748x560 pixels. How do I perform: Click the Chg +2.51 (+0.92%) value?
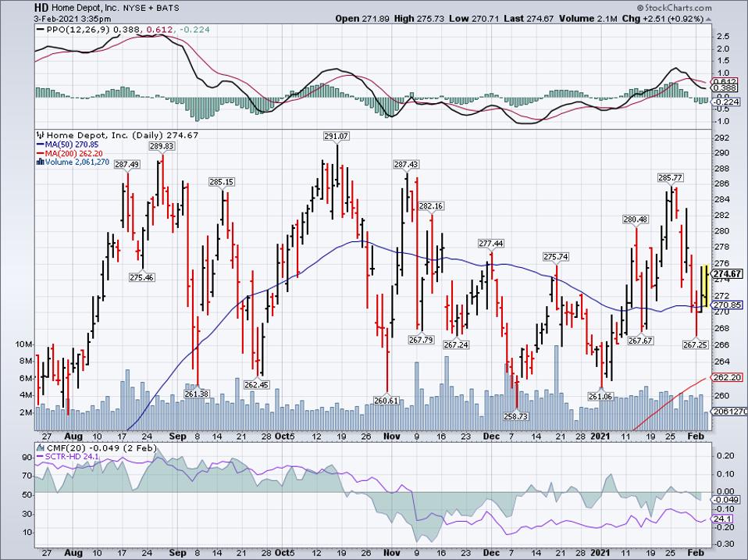(x=663, y=19)
